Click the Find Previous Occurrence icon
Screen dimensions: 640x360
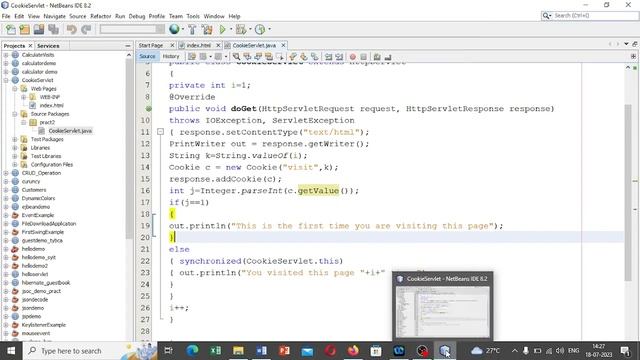(x=247, y=57)
